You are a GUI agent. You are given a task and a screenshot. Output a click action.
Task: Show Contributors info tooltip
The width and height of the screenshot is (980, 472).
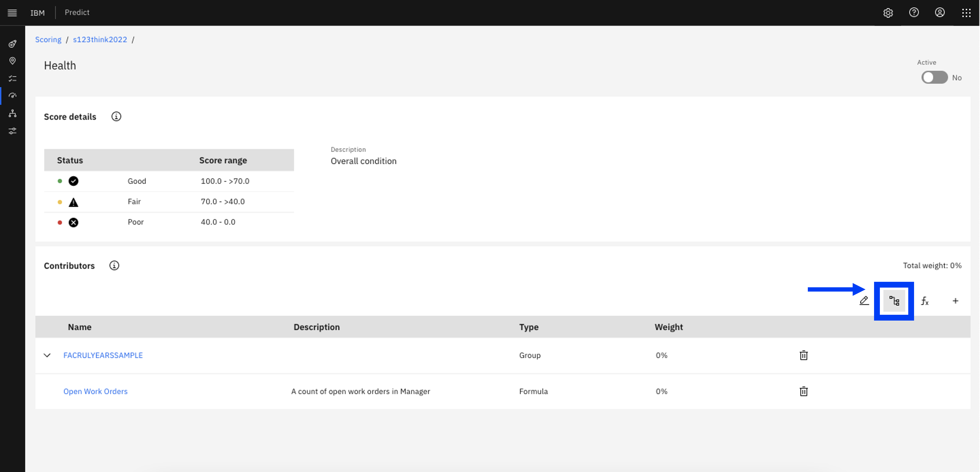click(x=114, y=266)
